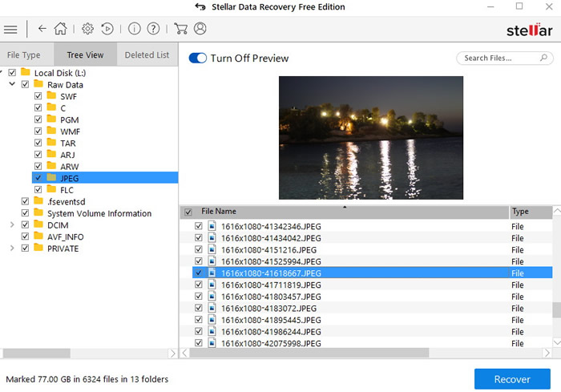Image resolution: width=561 pixels, height=392 pixels.
Task: Switch to the Deleted List tab
Action: click(147, 55)
